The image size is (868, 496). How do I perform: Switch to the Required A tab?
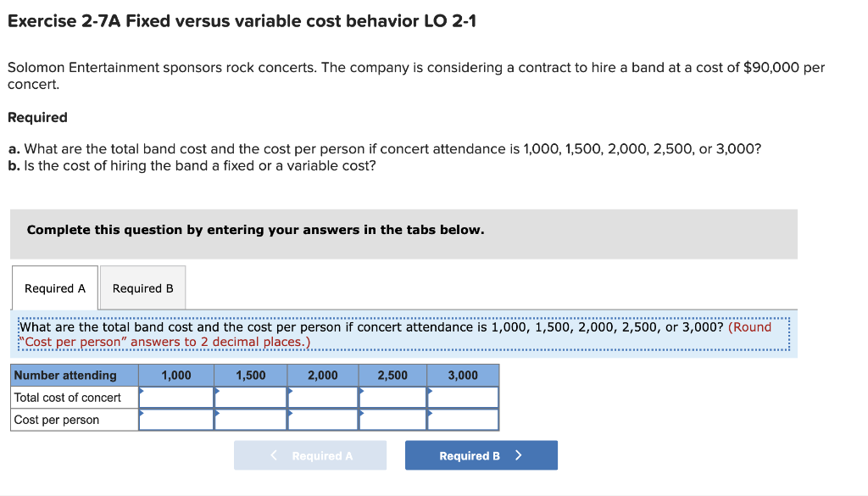click(54, 287)
